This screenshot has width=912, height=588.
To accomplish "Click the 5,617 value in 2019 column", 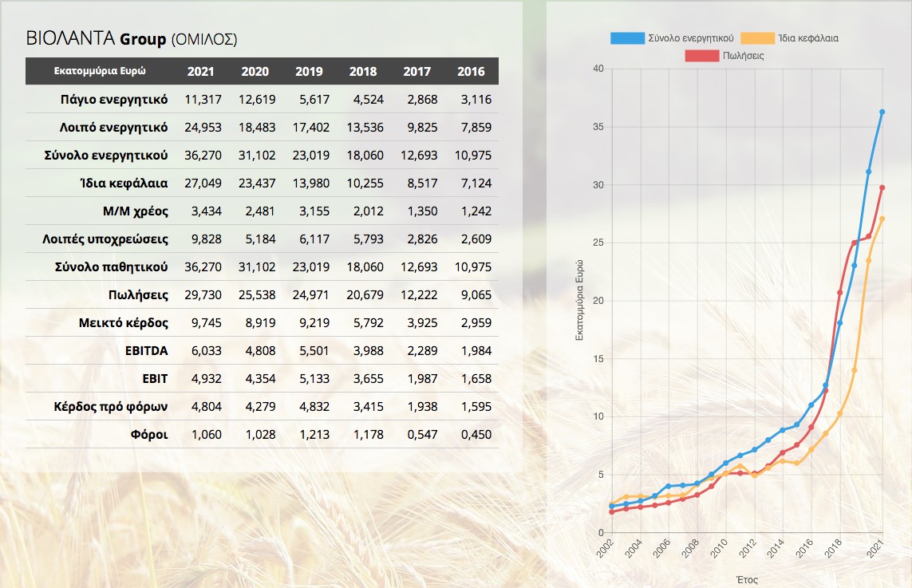I will 314,100.
